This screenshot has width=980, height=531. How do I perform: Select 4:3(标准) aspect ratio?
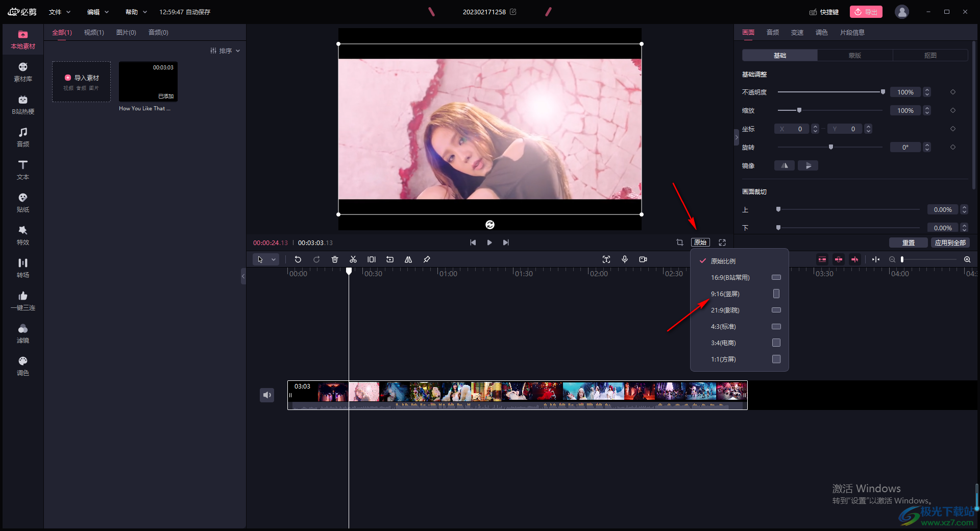(x=740, y=326)
